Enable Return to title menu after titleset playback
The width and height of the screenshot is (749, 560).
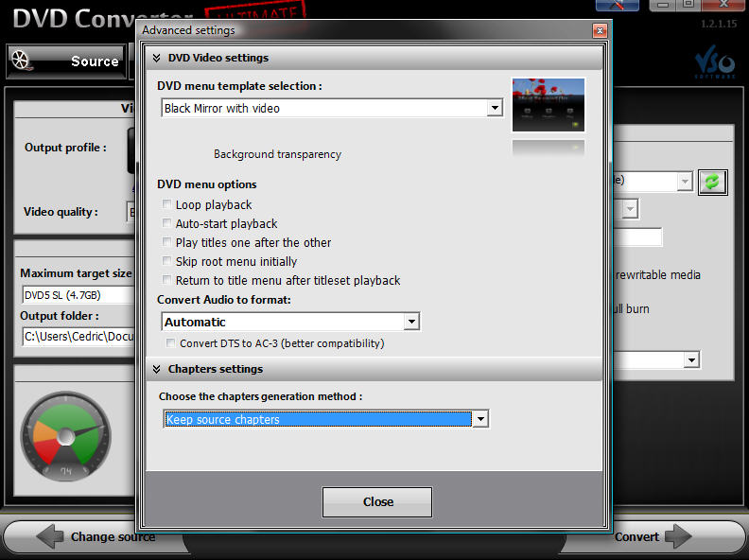[x=166, y=280]
